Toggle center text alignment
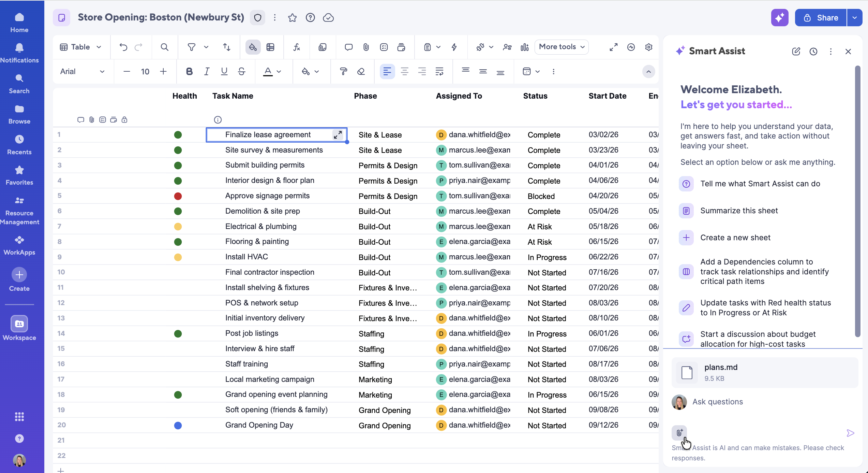868x473 pixels. 404,71
